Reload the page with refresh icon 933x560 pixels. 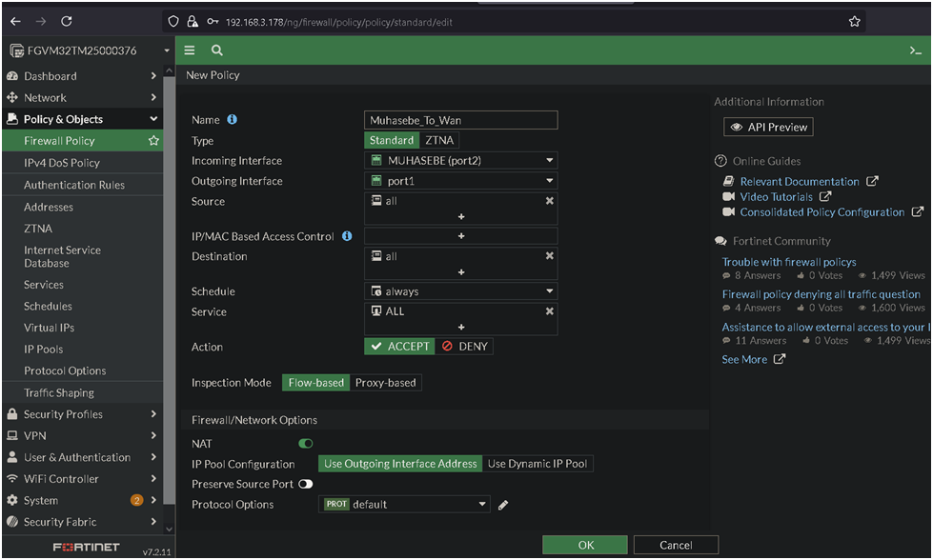click(67, 21)
